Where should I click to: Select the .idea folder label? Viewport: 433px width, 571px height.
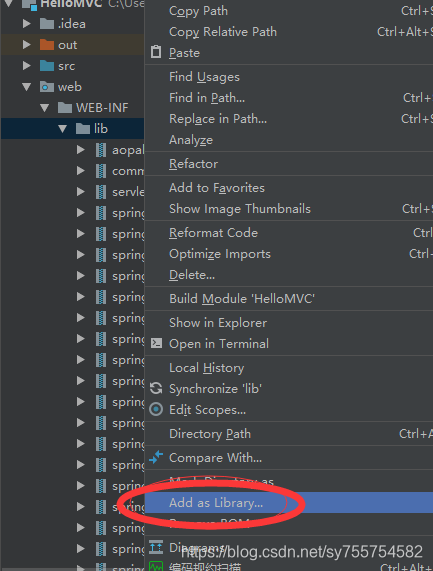[x=72, y=24]
